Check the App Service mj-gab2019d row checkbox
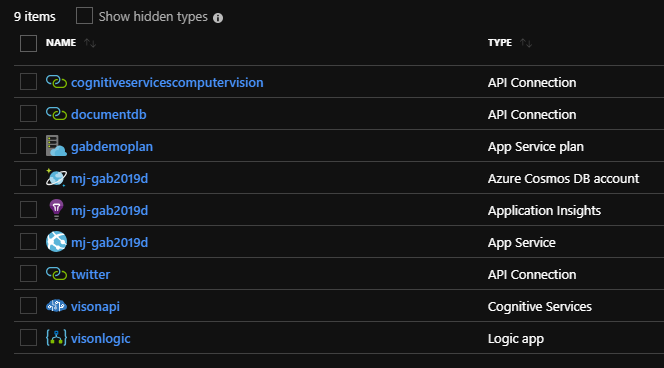664x368 pixels. pos(28,242)
